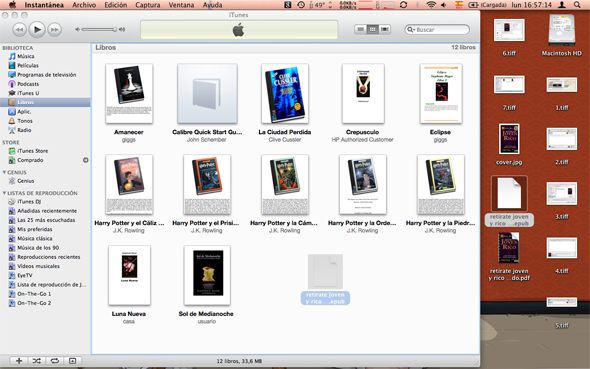The image size is (590, 369).
Task: Select the Calibre Quick Start Guide book
Action: click(x=207, y=93)
